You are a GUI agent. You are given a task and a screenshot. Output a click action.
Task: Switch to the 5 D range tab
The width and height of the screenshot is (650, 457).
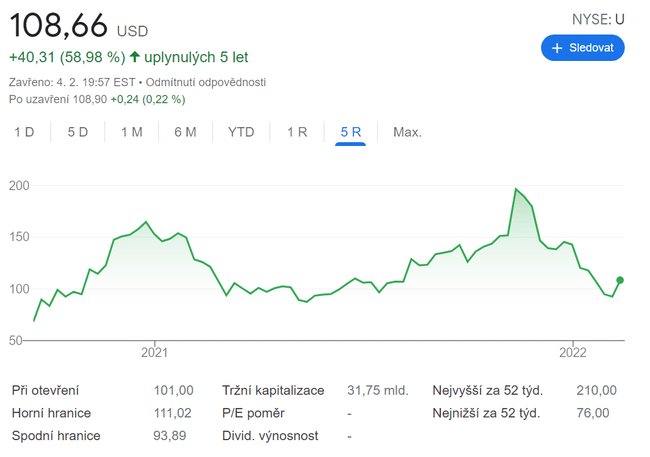coord(78,132)
